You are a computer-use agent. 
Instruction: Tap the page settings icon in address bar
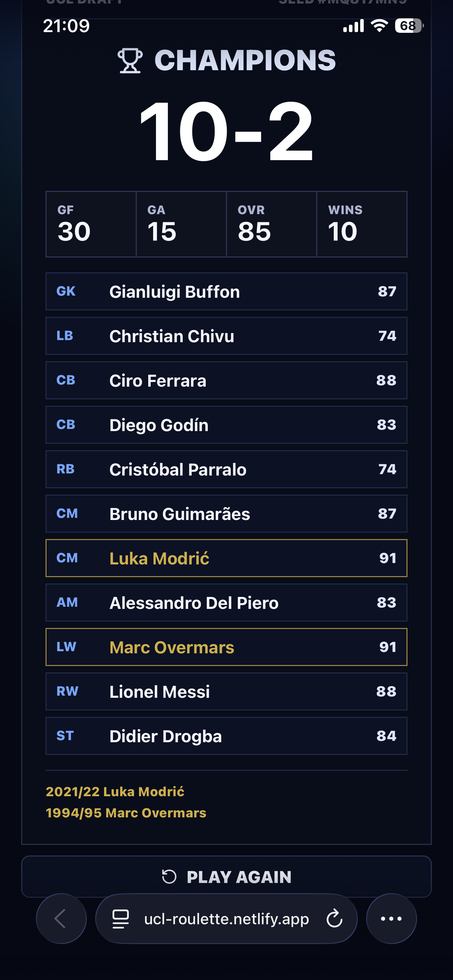[121, 919]
